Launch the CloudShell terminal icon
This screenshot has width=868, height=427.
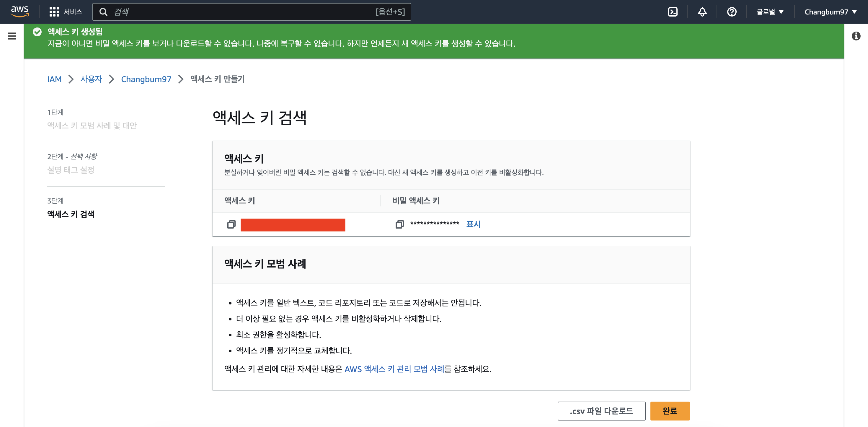click(673, 12)
